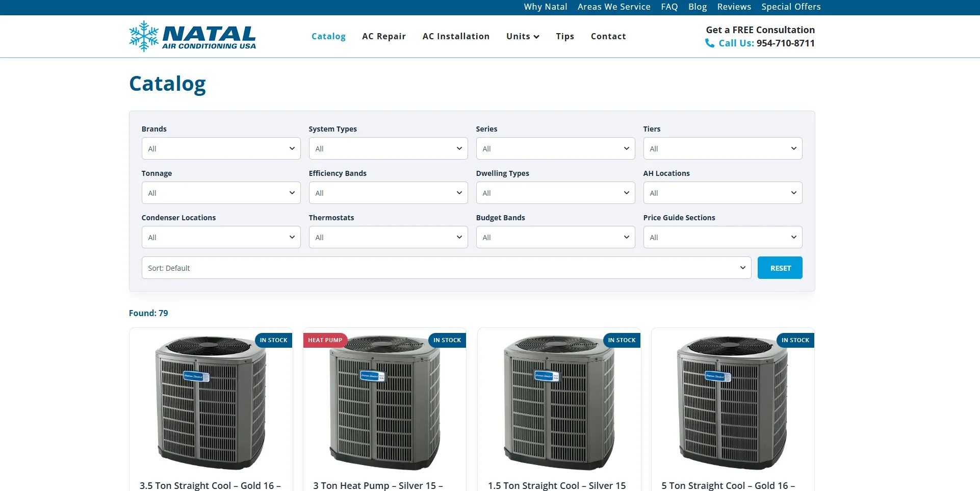980x491 pixels.
Task: Expand the Units menu
Action: (523, 36)
